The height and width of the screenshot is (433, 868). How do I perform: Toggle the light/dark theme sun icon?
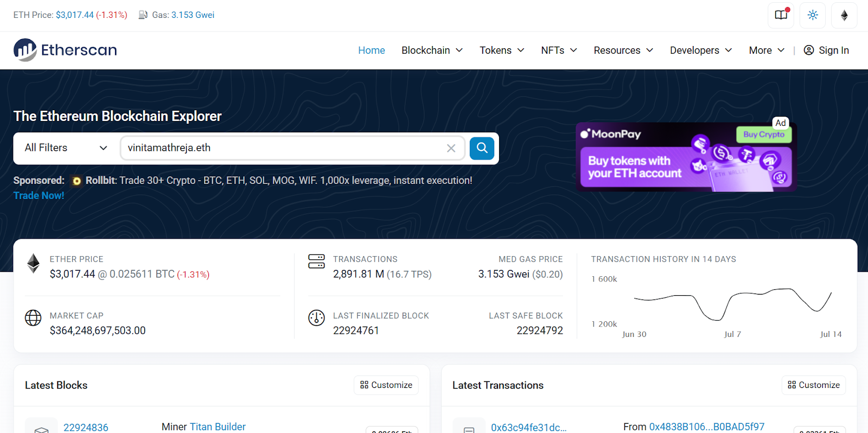click(813, 15)
